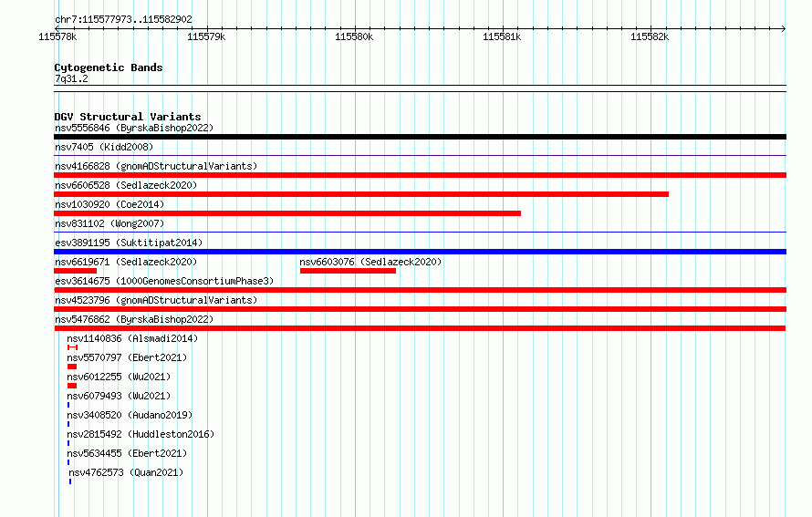This screenshot has height=517, width=812.
Task: Select short red bar under nsv6619671
Action: [x=75, y=271]
